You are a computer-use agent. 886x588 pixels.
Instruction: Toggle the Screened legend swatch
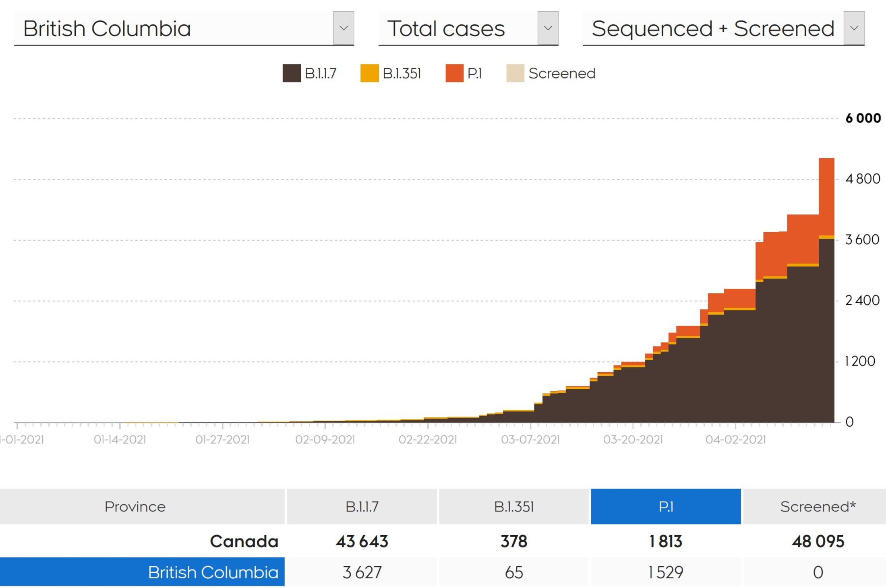click(x=515, y=73)
